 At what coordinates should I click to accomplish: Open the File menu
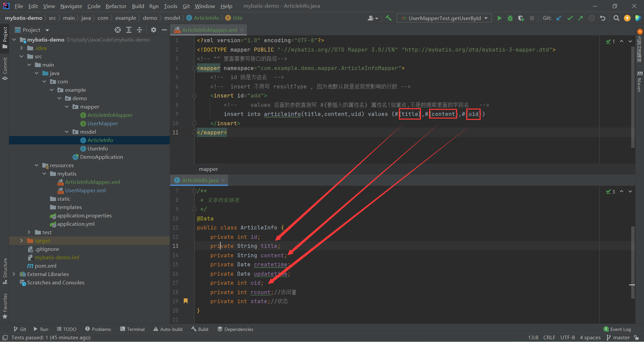click(x=19, y=6)
